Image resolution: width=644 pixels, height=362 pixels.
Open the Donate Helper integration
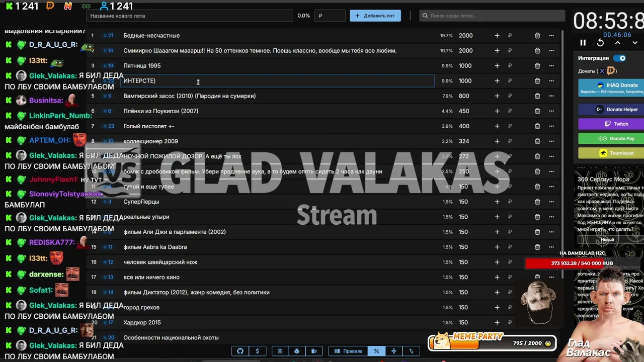pyautogui.click(x=611, y=109)
